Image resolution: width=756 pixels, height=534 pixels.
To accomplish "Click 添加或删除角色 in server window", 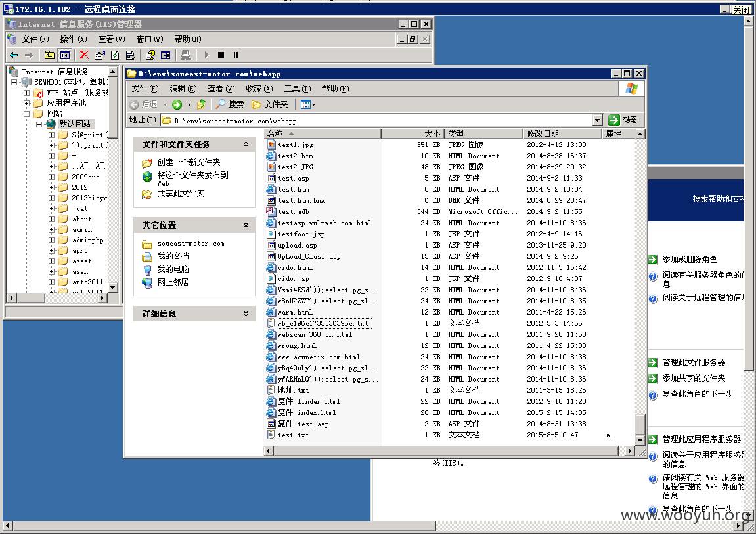I will click(690, 259).
